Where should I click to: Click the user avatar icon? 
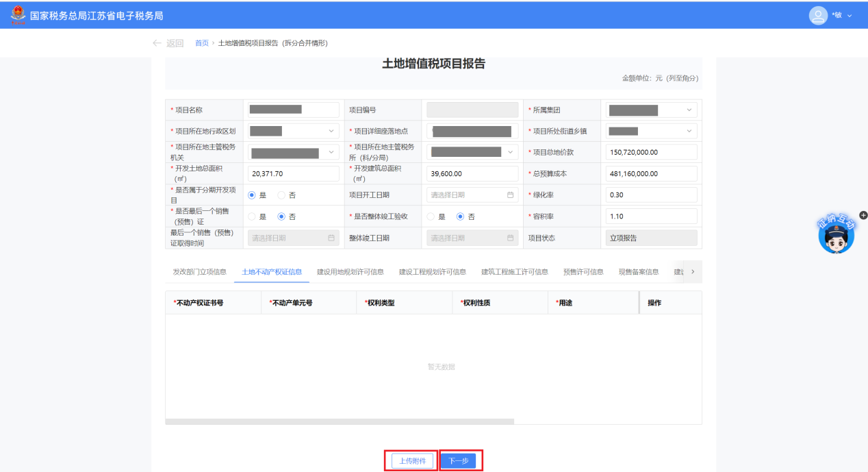click(x=818, y=15)
